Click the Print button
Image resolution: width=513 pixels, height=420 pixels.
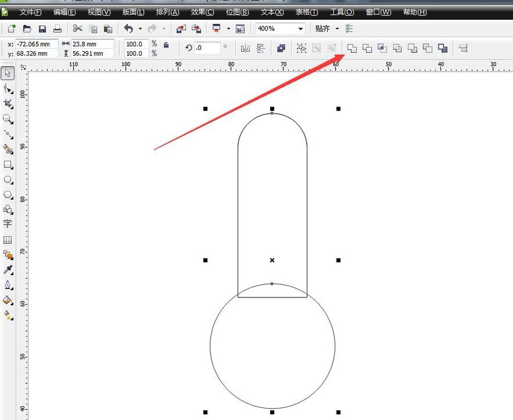[57, 28]
